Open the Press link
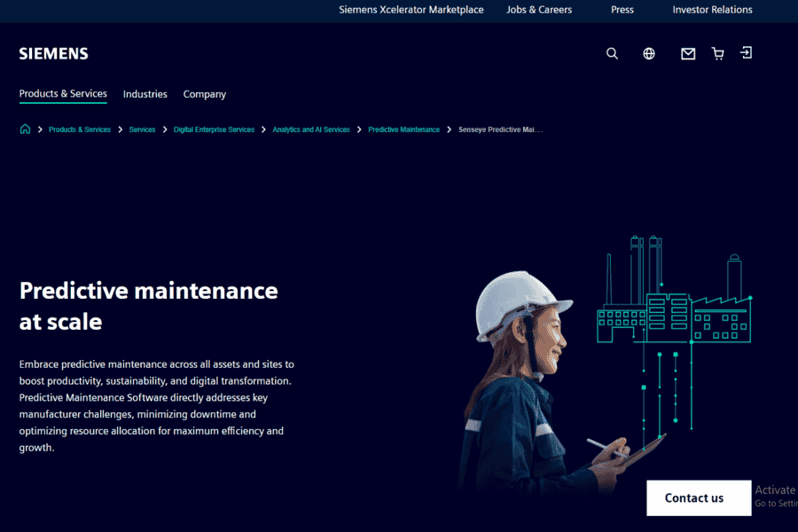 pyautogui.click(x=622, y=10)
